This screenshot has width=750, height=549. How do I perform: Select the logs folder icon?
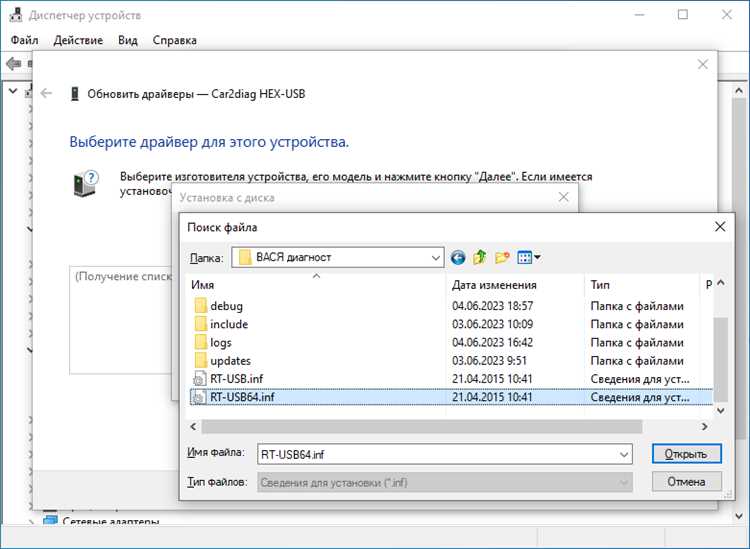coord(200,342)
